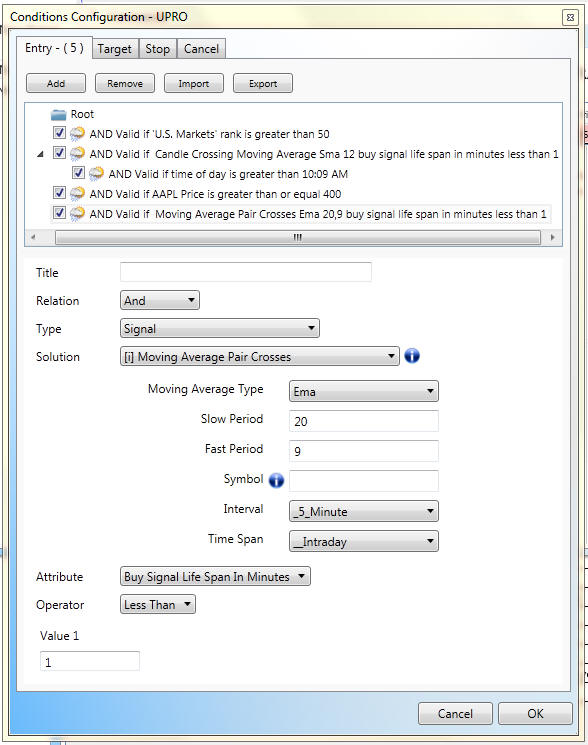Click weather icon beside time of day condition

(96, 174)
